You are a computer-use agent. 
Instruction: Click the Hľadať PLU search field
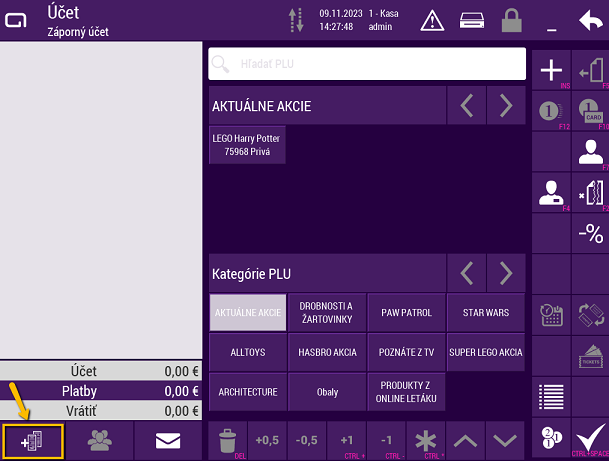click(367, 64)
